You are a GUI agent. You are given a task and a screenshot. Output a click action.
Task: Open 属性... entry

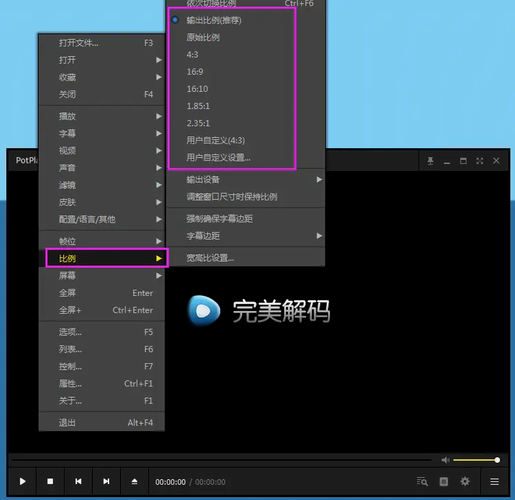coord(102,384)
